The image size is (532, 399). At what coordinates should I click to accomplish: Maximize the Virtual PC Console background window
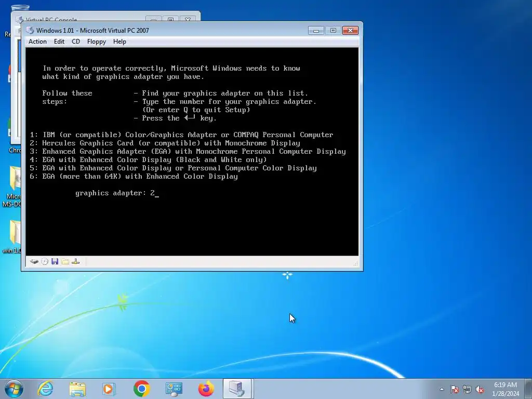click(170, 19)
